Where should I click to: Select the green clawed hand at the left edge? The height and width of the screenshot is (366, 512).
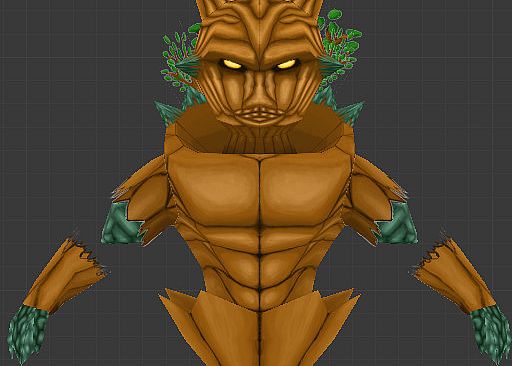click(x=27, y=333)
